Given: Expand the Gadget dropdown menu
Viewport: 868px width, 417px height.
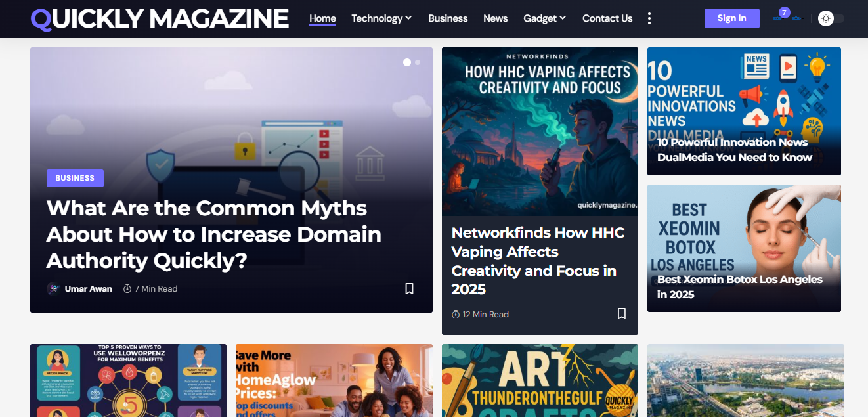Looking at the screenshot, I should (544, 18).
